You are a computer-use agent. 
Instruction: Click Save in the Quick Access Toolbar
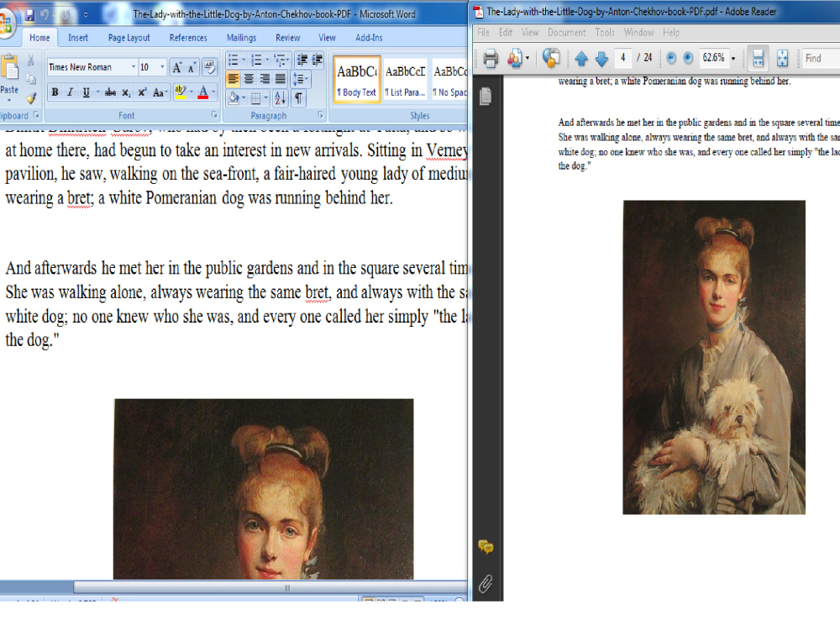click(x=29, y=14)
